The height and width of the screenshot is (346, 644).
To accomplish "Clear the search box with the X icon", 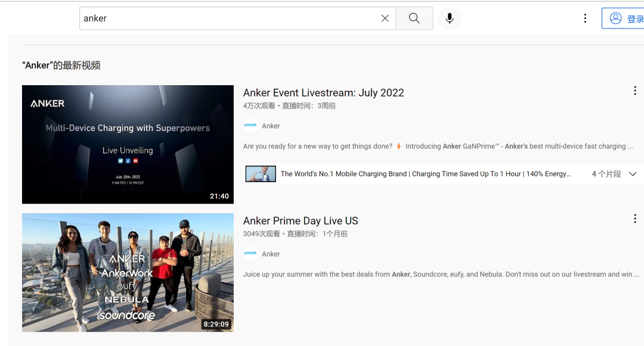I will 385,18.
